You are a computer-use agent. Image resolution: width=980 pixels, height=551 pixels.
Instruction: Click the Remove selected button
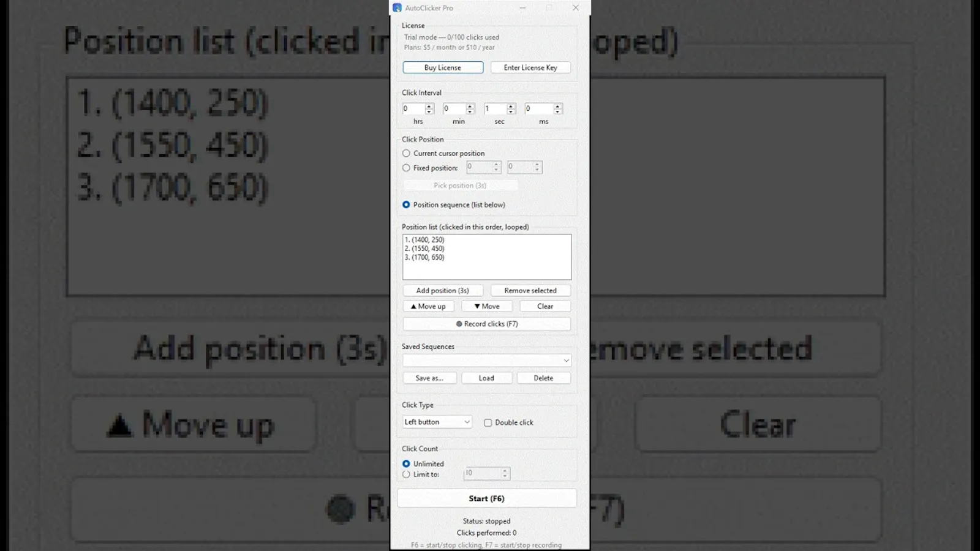[x=530, y=290]
